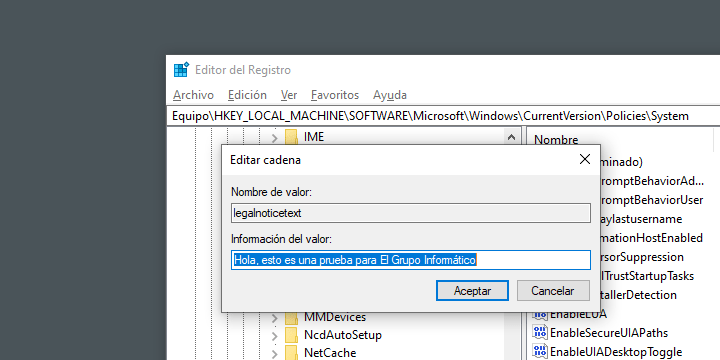The image size is (720, 360).
Task: Select the value ending in tallerDetection
Action: click(x=639, y=295)
